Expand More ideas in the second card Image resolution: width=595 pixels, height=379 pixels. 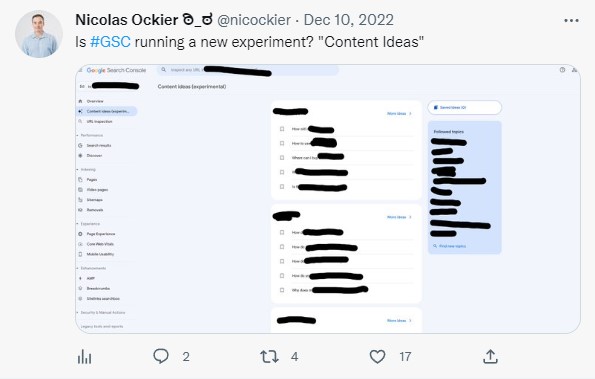(399, 217)
